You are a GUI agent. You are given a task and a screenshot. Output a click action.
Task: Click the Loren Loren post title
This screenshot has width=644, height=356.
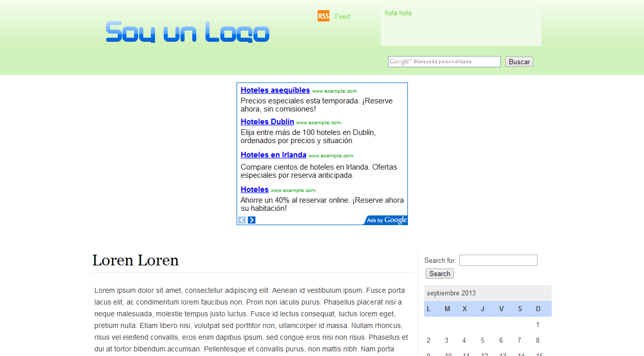136,260
